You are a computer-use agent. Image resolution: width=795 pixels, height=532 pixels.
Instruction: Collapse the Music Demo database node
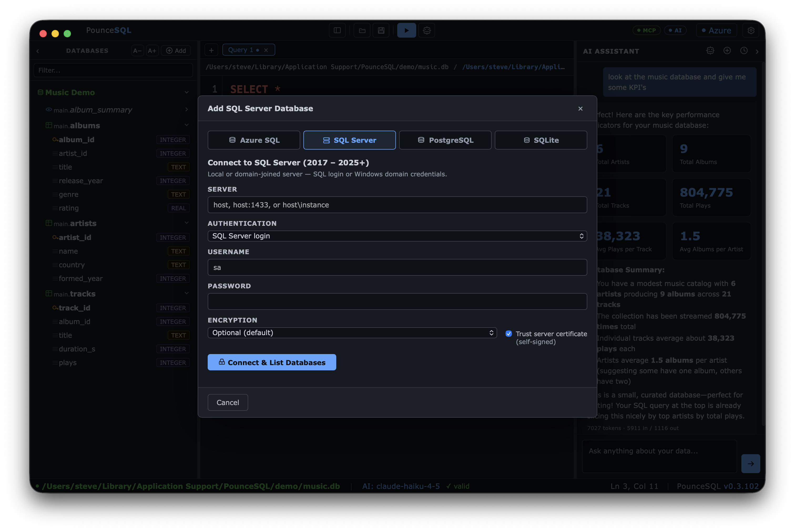point(187,92)
